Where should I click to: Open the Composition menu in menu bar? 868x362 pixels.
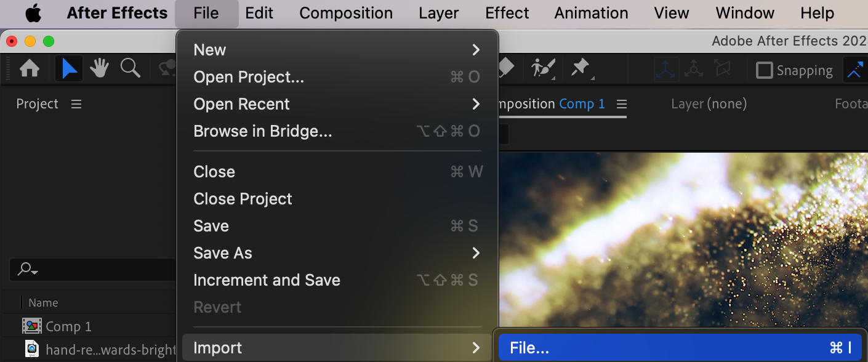[x=346, y=13]
